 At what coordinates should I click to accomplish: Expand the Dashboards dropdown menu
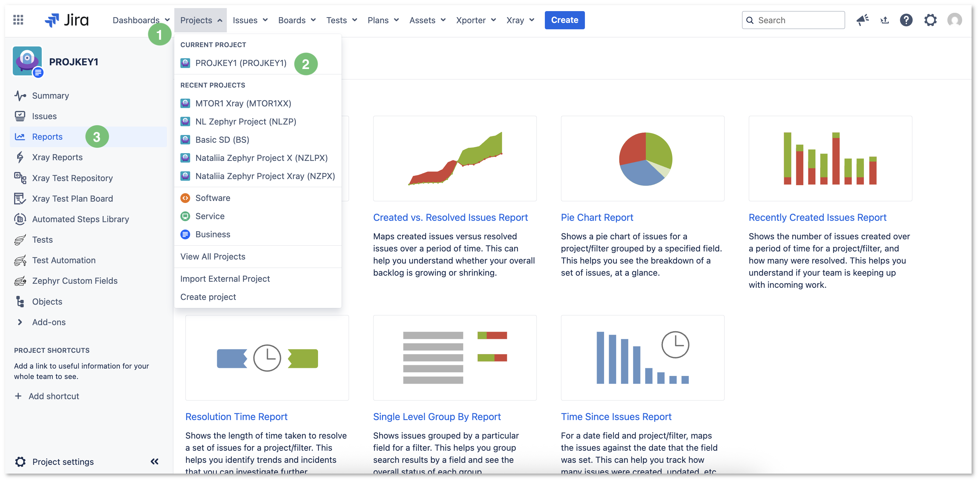pos(141,20)
